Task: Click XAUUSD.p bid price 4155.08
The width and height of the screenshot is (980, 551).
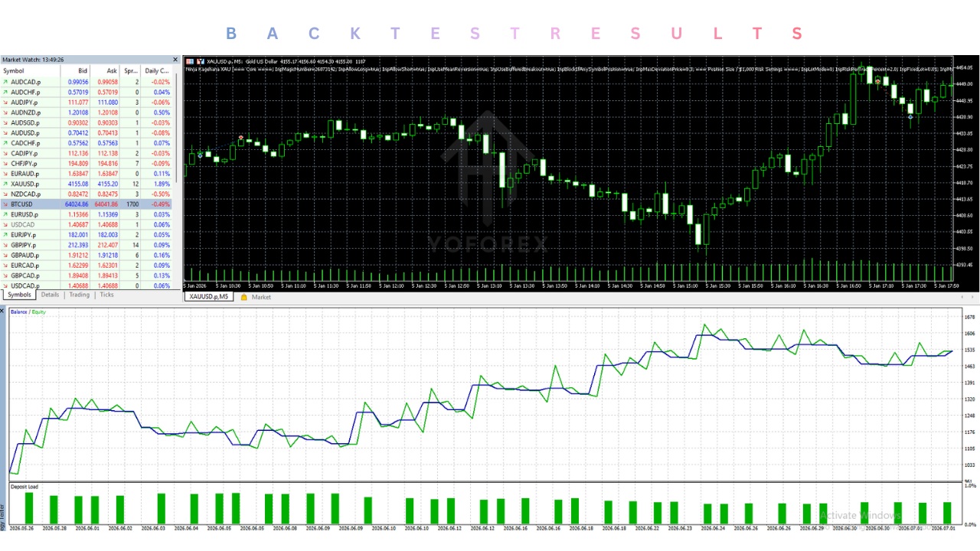Action: [77, 184]
